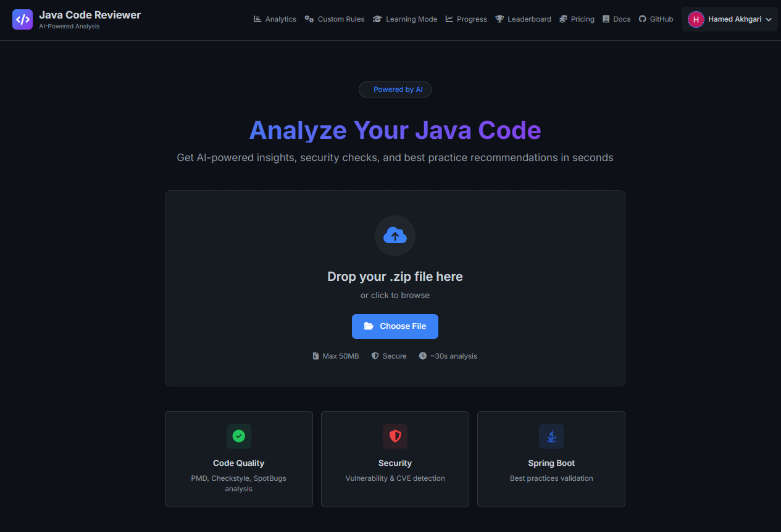
Task: Click the green Code Quality check icon
Action: point(238,436)
